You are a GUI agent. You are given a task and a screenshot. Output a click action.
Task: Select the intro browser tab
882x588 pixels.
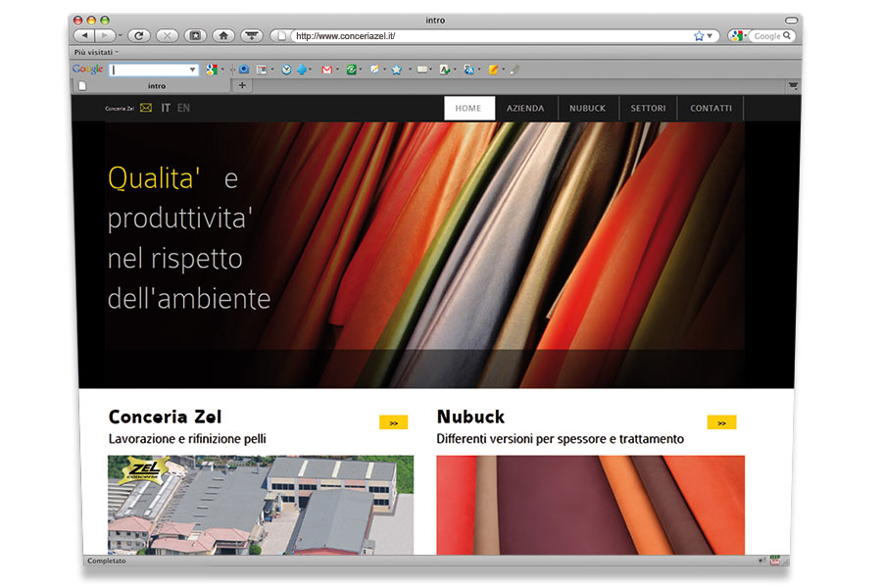(x=152, y=85)
